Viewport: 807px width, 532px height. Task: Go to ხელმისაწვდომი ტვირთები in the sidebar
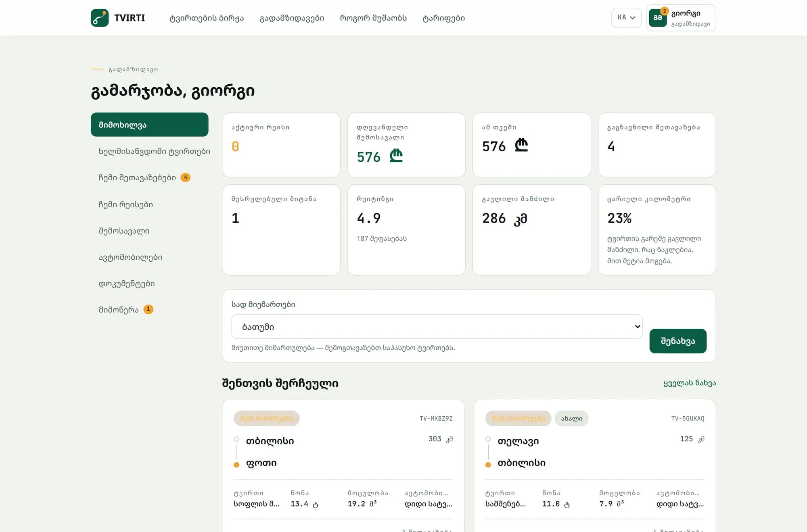(154, 151)
